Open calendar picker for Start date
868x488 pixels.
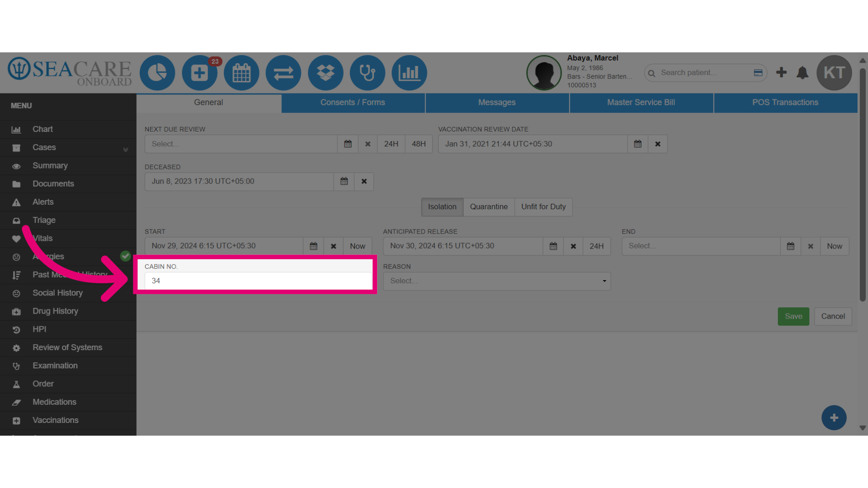313,246
